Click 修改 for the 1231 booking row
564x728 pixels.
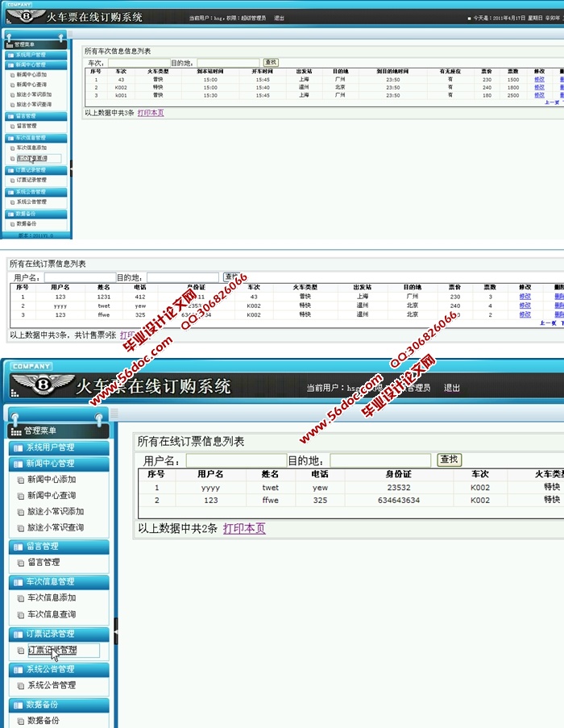(x=525, y=296)
